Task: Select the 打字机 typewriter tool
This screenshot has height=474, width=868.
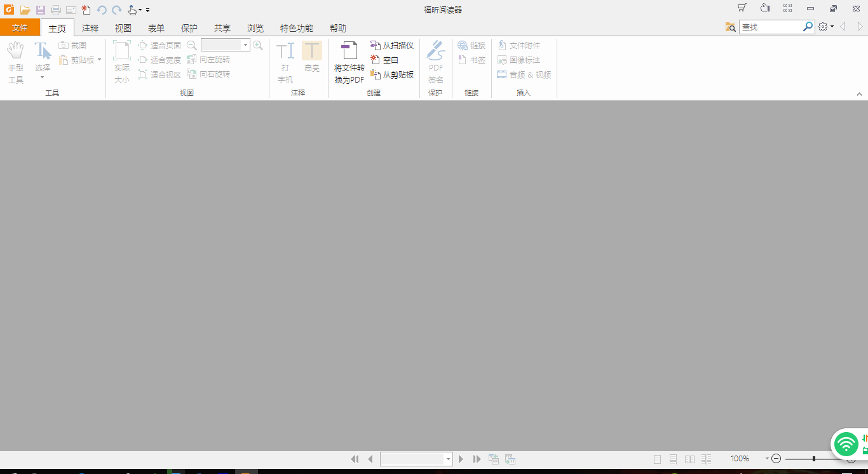Action: (x=285, y=62)
